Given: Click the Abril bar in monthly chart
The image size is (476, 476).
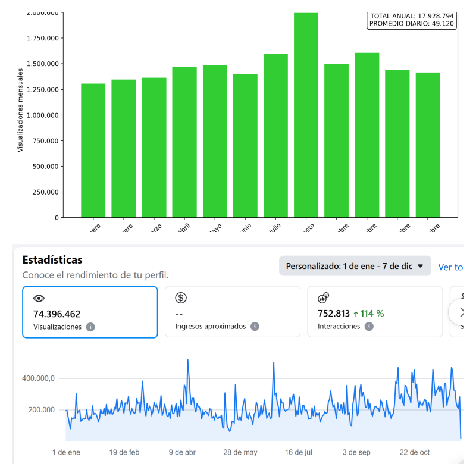Looking at the screenshot, I should 184,142.
